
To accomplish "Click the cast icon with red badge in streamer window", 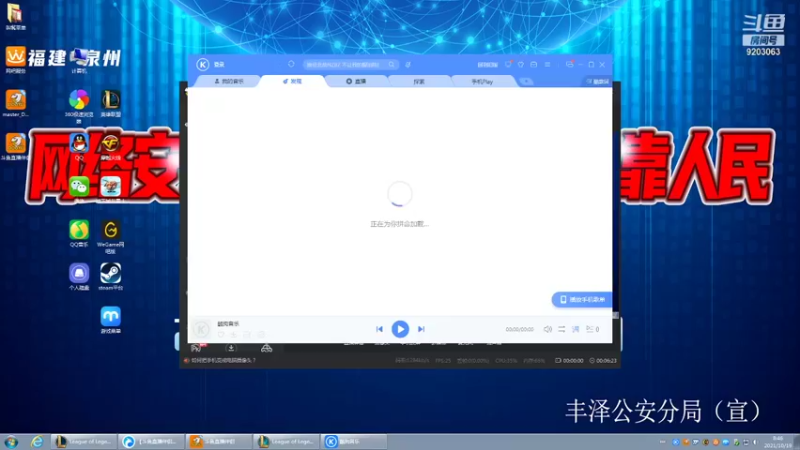I will click(x=197, y=348).
